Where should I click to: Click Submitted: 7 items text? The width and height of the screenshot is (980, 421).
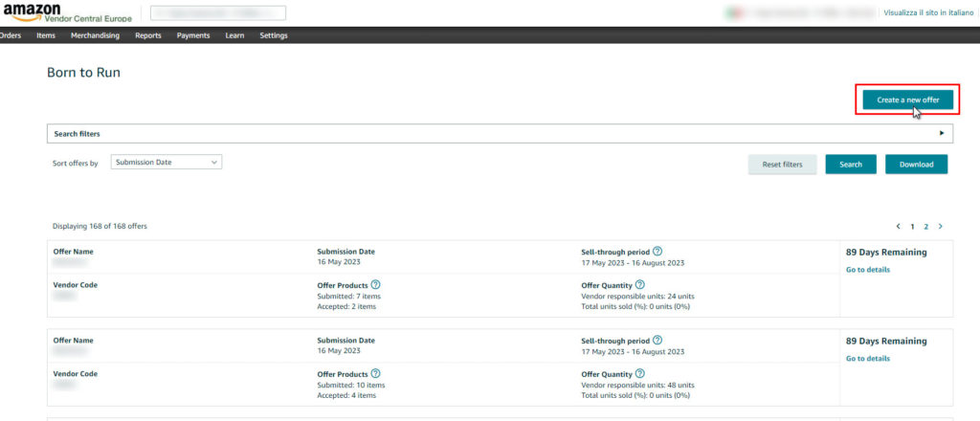click(348, 296)
